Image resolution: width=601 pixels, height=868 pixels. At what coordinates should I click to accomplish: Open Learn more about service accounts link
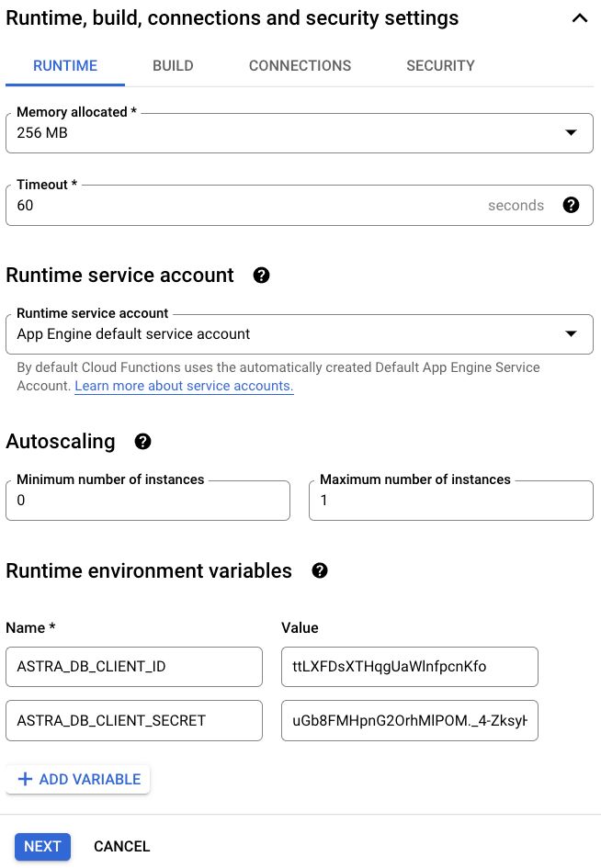click(x=184, y=386)
